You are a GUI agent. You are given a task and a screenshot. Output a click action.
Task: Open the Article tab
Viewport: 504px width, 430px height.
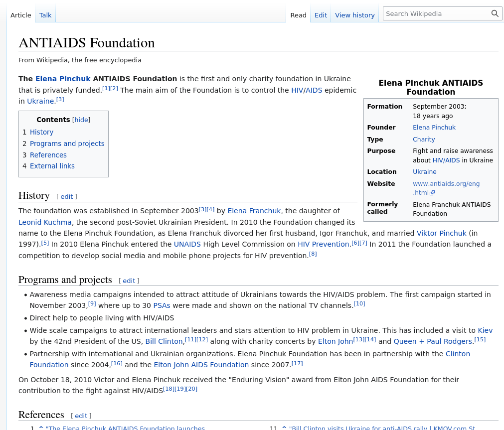coord(21,15)
